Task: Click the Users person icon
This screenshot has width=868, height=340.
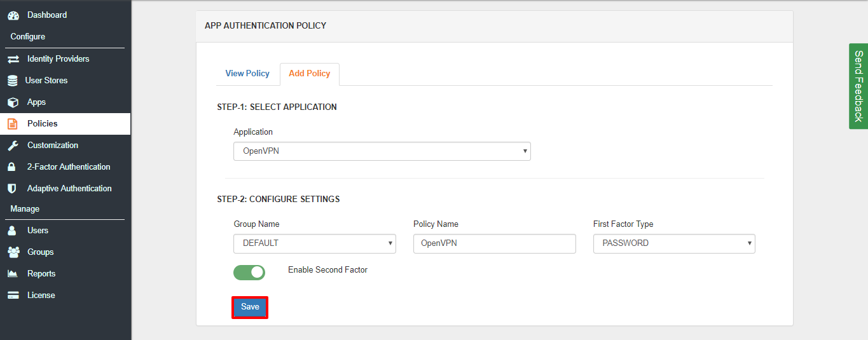Action: point(11,231)
